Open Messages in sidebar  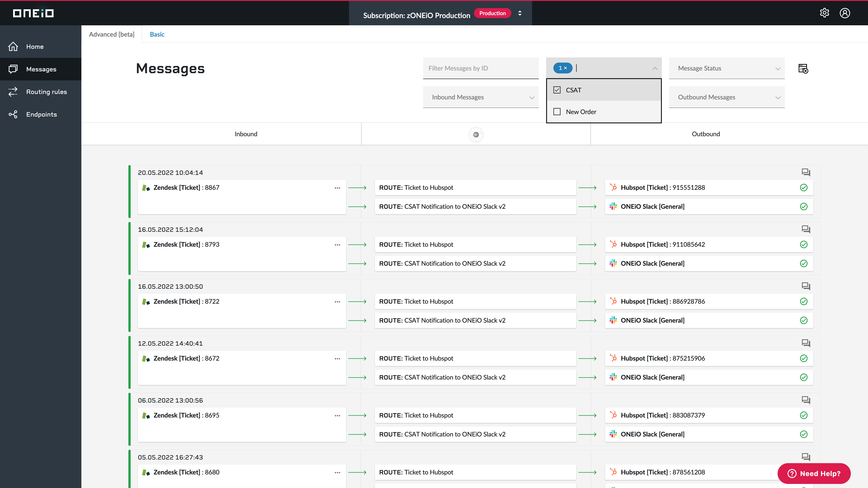click(x=40, y=69)
